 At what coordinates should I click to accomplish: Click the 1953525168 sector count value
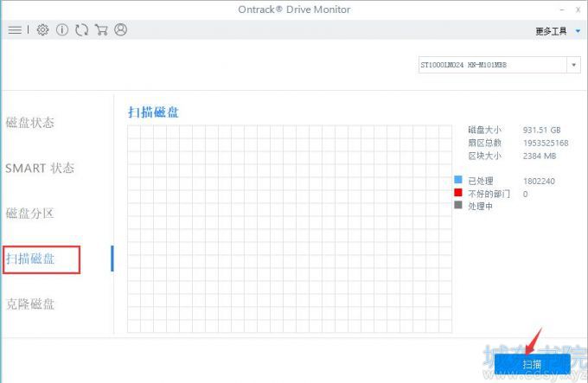(546, 143)
